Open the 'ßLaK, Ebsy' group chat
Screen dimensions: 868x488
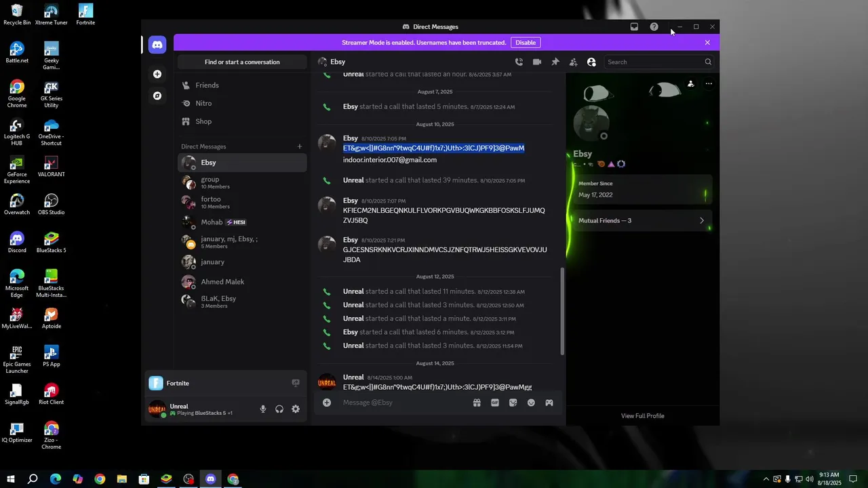coord(242,302)
